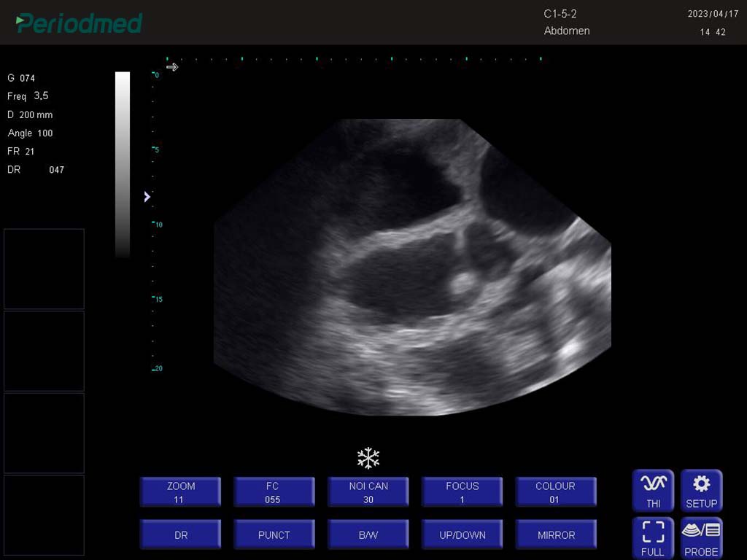The height and width of the screenshot is (560, 747).
Task: Click the Angle 100 parameter
Action: [30, 133]
